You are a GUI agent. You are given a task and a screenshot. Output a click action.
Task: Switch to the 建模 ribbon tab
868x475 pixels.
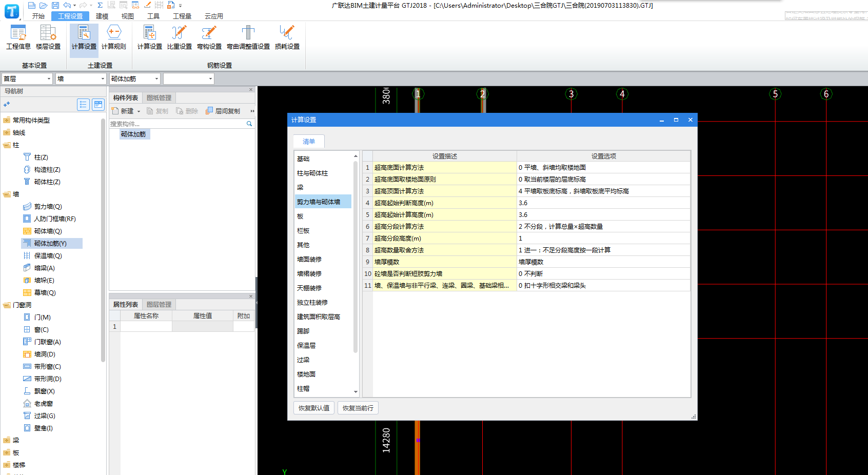102,16
